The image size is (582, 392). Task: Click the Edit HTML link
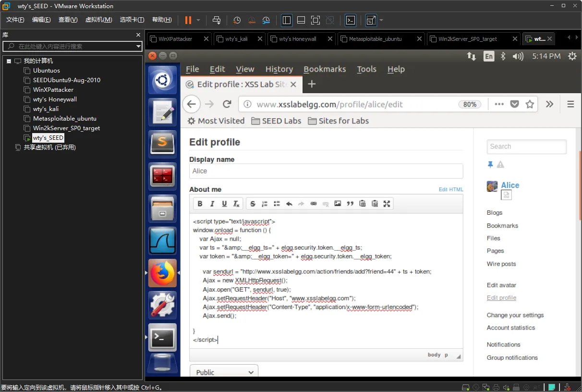[x=451, y=189]
